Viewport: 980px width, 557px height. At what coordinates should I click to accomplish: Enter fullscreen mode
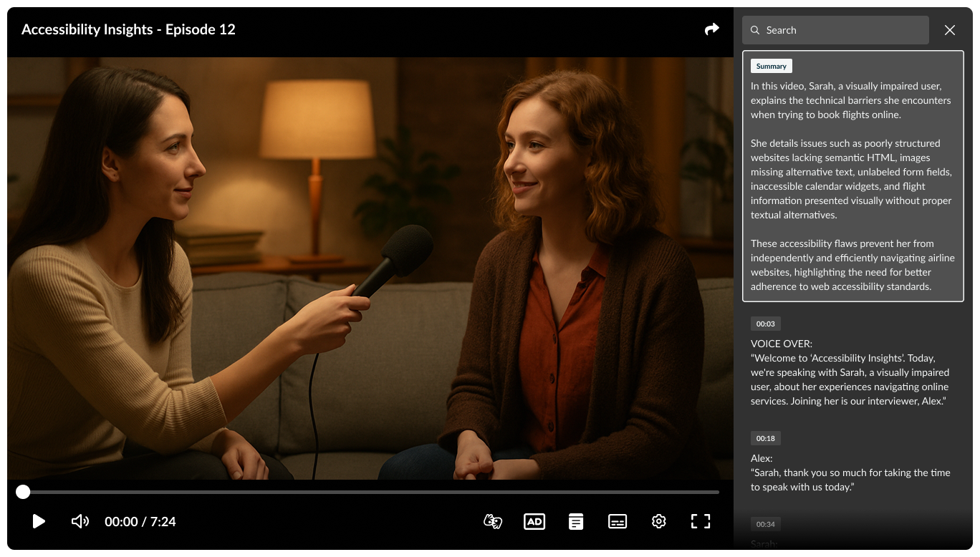pos(701,521)
